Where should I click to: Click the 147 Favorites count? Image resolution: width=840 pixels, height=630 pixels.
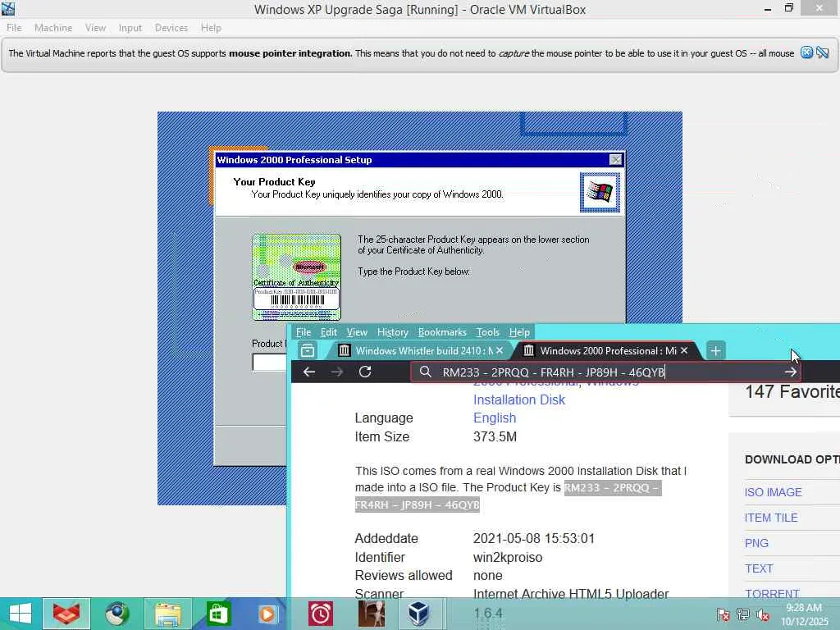point(792,391)
